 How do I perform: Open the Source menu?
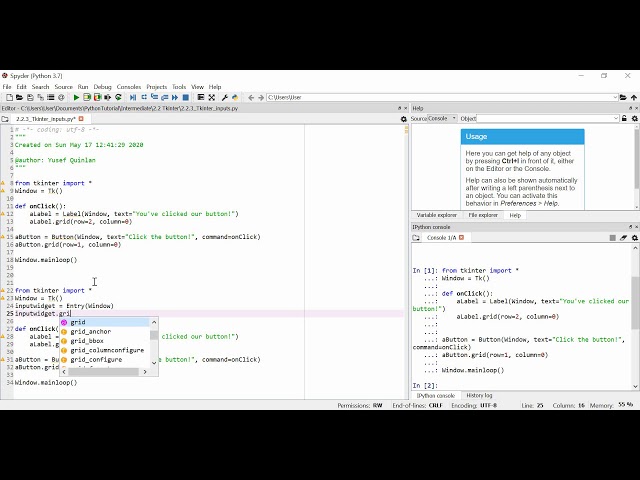(x=63, y=87)
